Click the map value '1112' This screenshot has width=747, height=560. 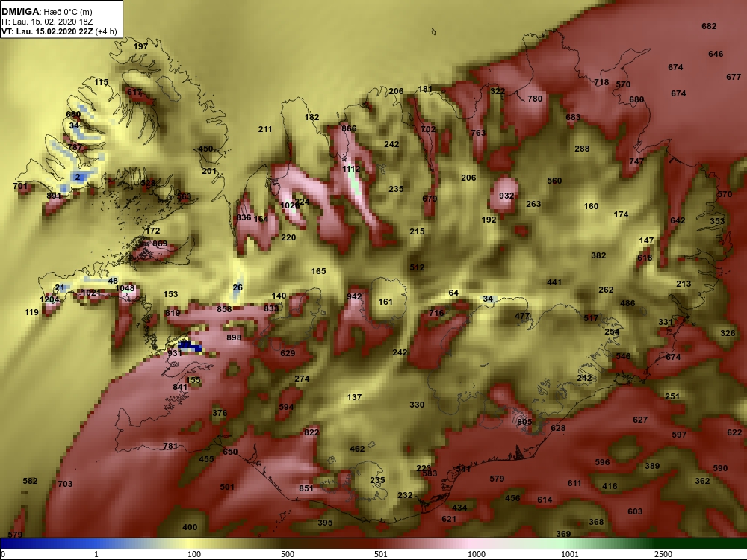pyautogui.click(x=351, y=169)
